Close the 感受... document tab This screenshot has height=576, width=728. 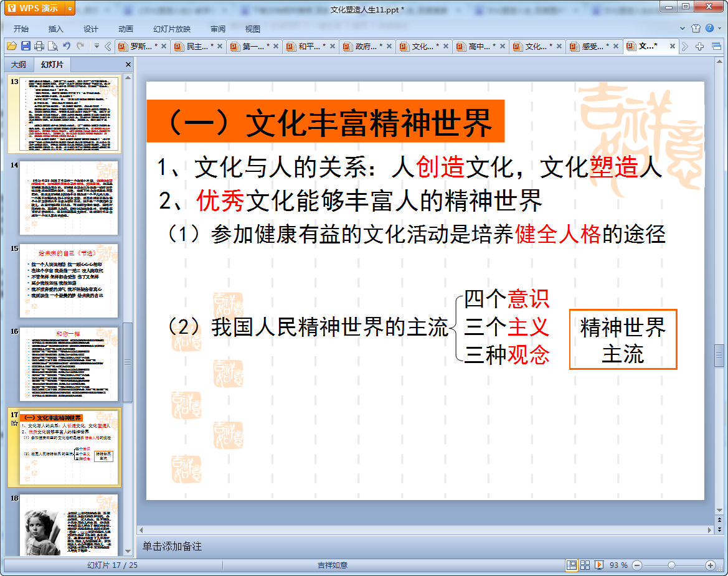[x=616, y=46]
